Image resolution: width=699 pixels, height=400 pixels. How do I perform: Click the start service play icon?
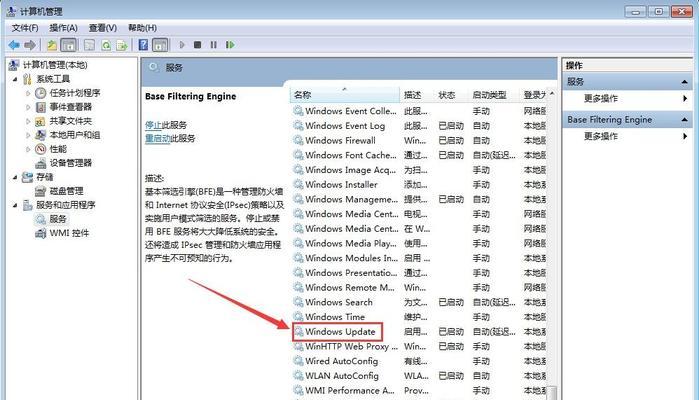182,45
